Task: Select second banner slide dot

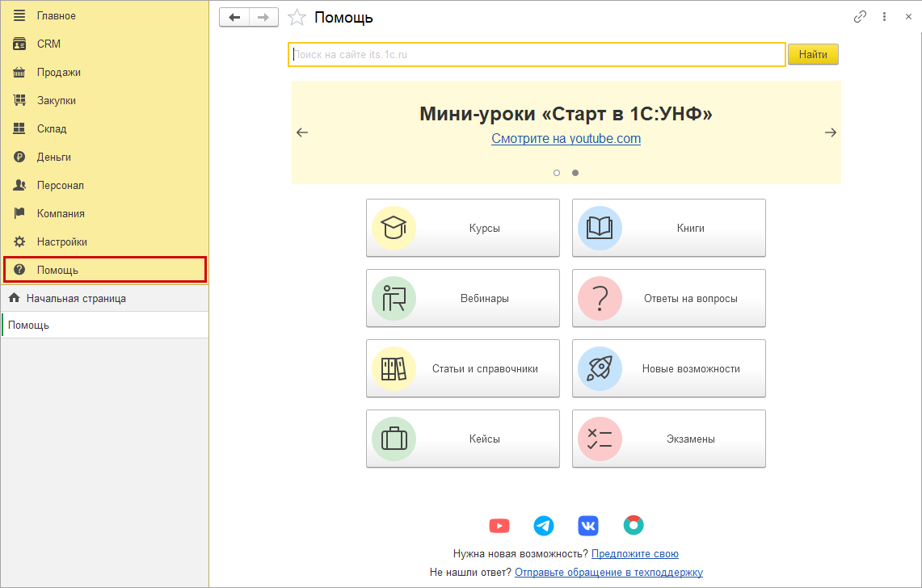Action: tap(575, 173)
